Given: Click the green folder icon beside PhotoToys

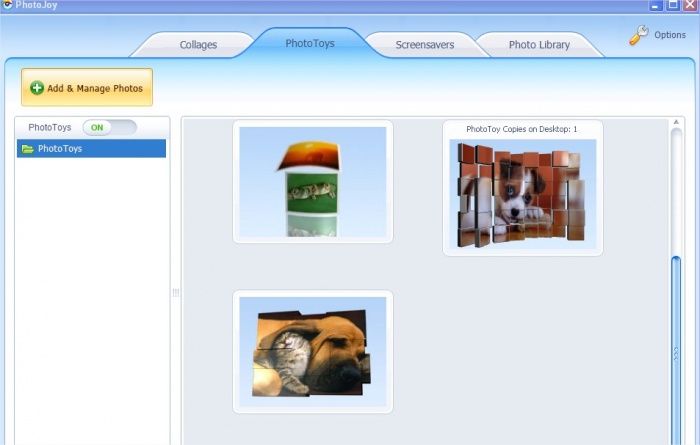Looking at the screenshot, I should pyautogui.click(x=28, y=149).
